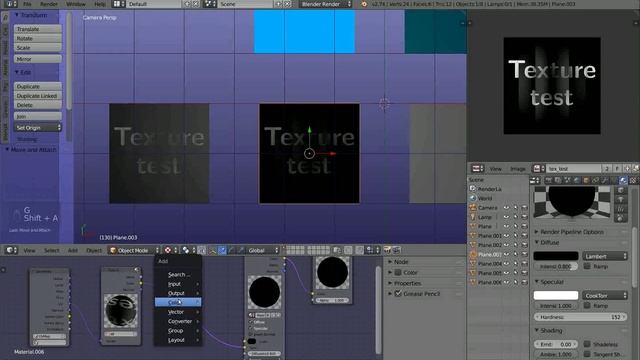Image resolution: width=640 pixels, height=360 pixels.
Task: Toggle Plane.001 visibility eye in outliner
Action: coord(507,236)
